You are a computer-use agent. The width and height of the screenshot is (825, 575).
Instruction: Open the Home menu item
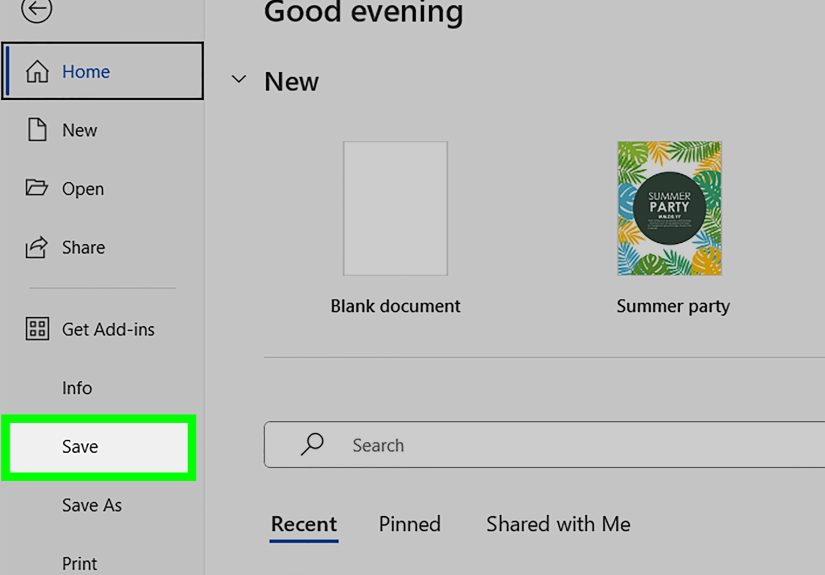(x=103, y=71)
